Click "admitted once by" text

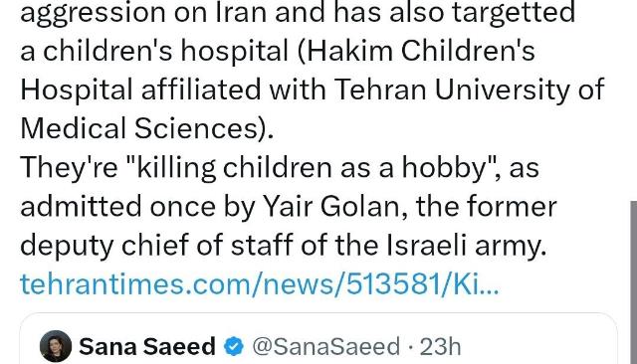click(x=137, y=206)
